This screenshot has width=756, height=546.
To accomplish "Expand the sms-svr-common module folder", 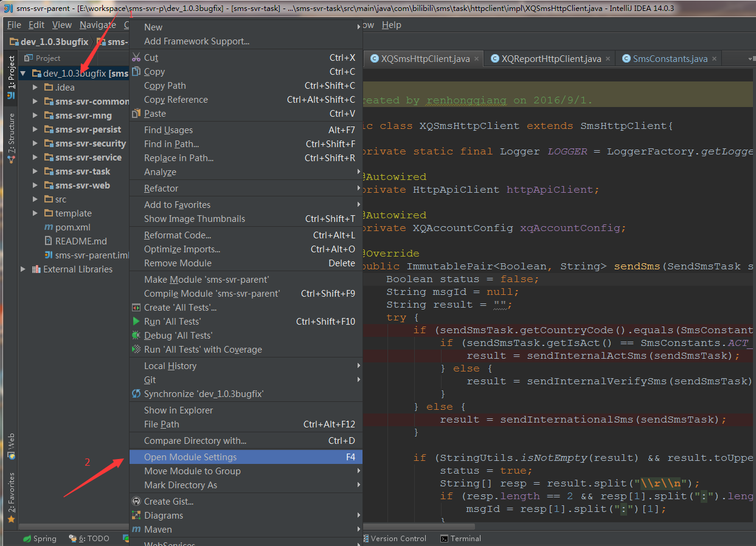I will click(x=35, y=102).
